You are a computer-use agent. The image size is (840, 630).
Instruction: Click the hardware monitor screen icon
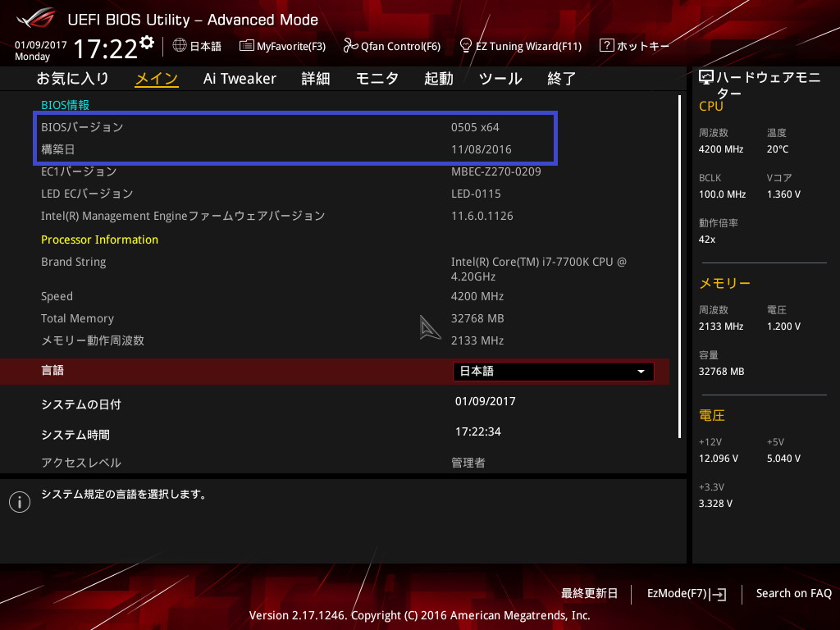click(706, 77)
